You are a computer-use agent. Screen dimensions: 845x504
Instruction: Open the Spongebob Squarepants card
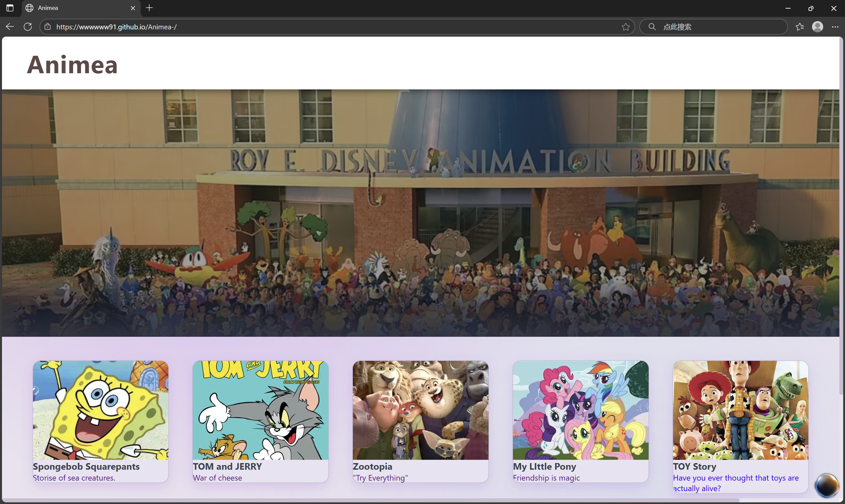100,410
